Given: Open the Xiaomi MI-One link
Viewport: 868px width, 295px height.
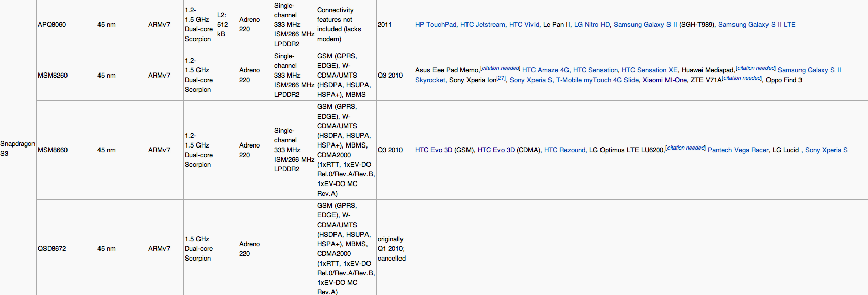Looking at the screenshot, I should click(664, 80).
